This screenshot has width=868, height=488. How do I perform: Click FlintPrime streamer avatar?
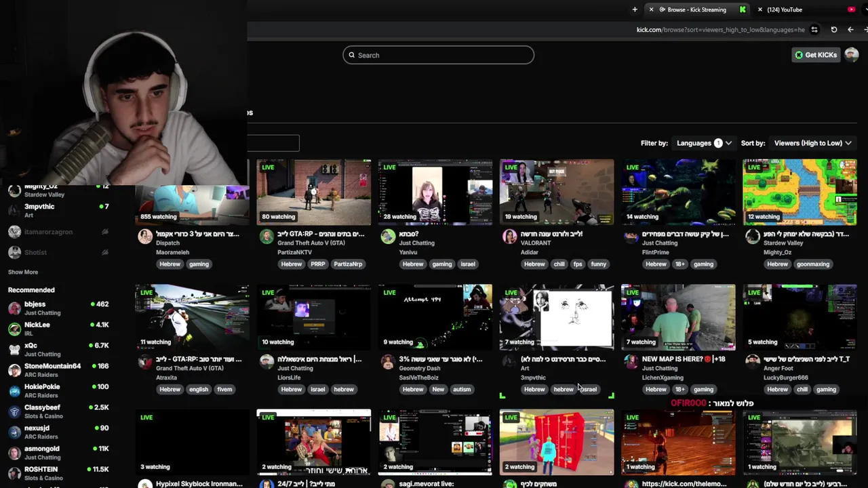(631, 237)
